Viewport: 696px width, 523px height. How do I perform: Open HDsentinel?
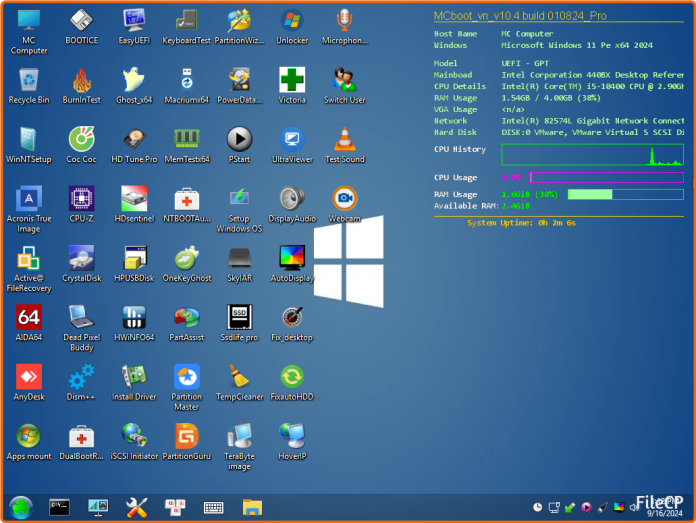[x=134, y=205]
